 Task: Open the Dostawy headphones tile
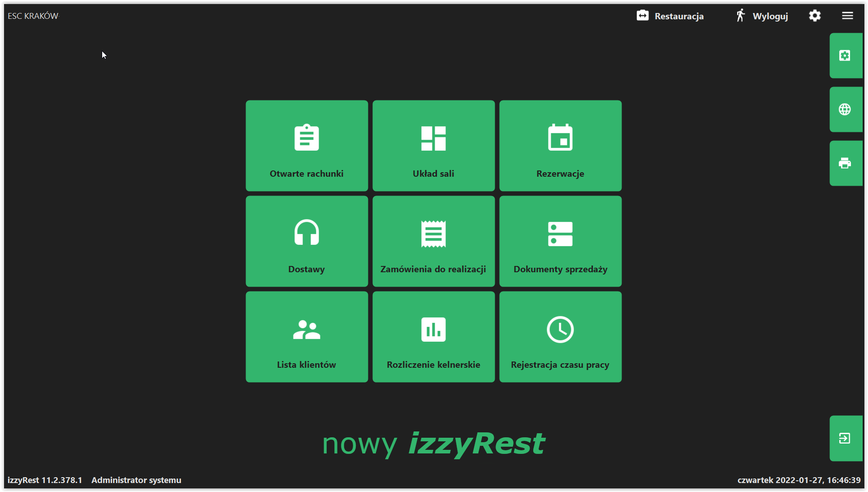[x=307, y=241]
